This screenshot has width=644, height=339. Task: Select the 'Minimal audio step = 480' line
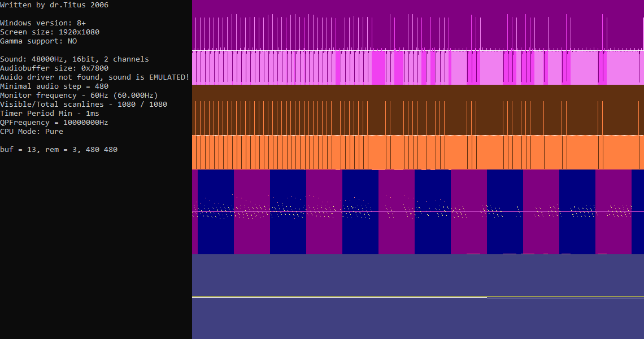tap(54, 86)
